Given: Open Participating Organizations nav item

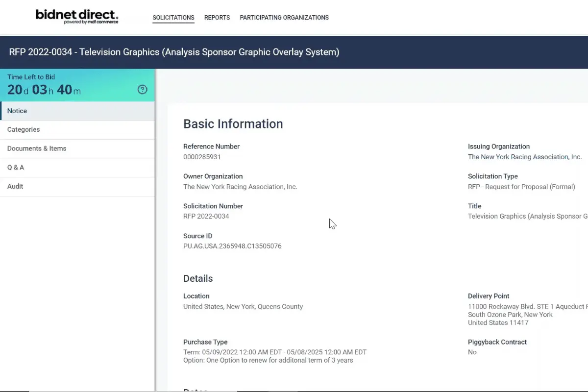Looking at the screenshot, I should [x=284, y=18].
